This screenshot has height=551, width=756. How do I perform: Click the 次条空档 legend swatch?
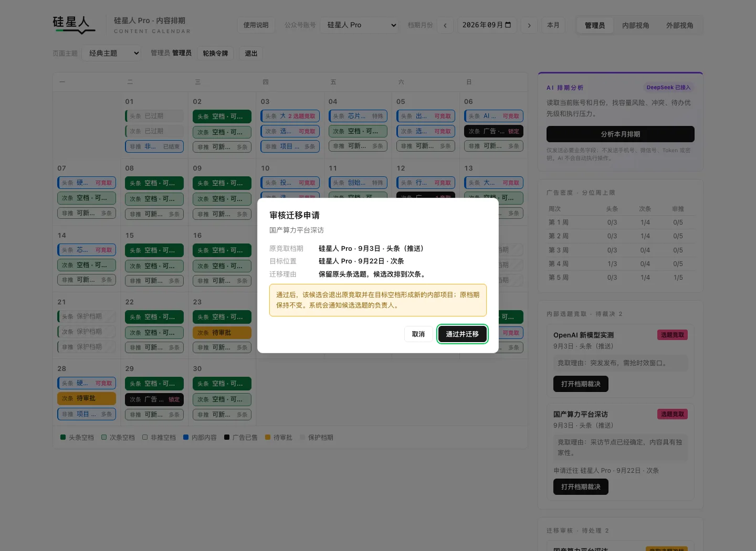104,437
